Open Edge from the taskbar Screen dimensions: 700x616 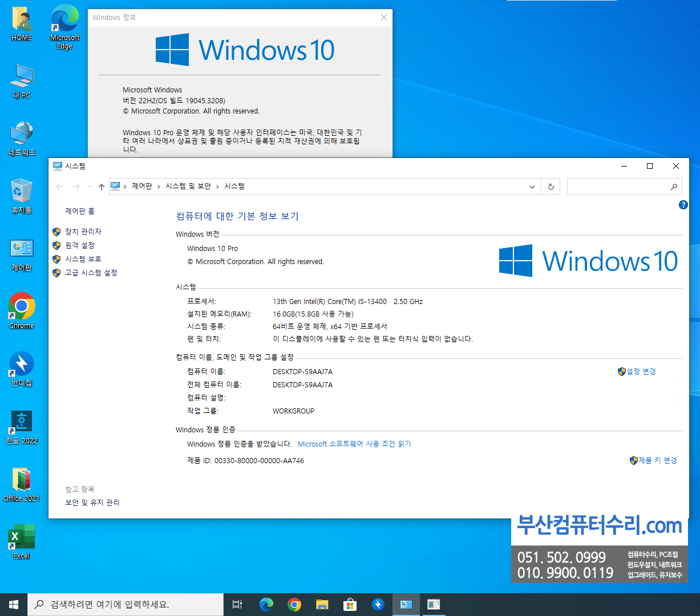pos(266,605)
